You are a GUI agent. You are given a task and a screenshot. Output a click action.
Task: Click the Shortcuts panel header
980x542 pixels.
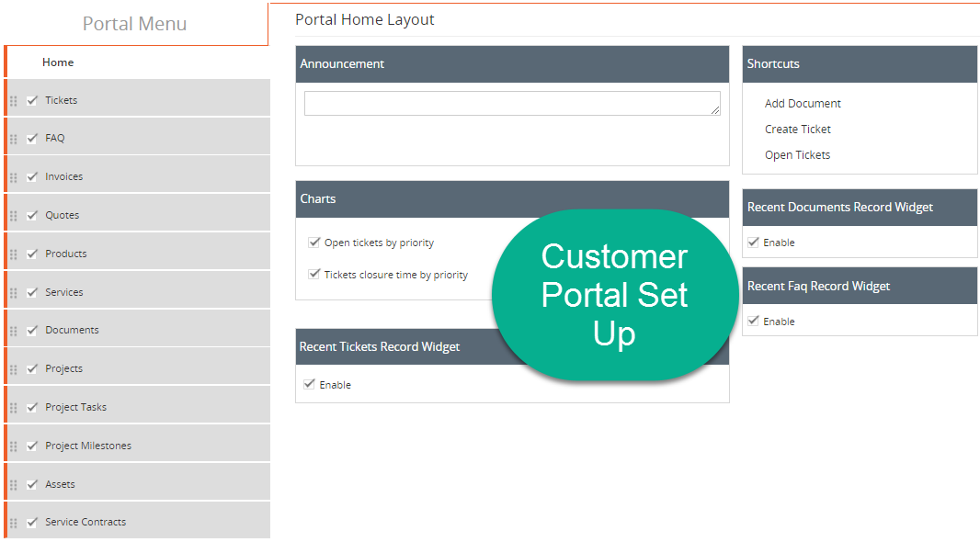click(860, 64)
